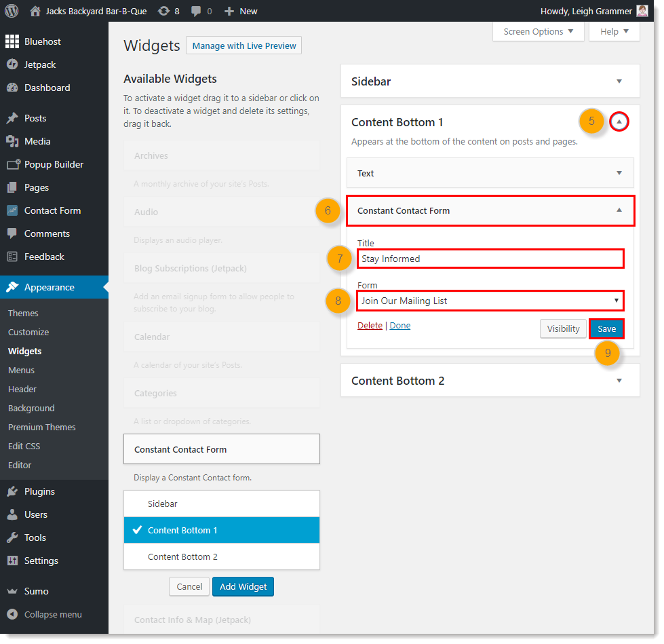The height and width of the screenshot is (644, 664).
Task: Click the Title field Stay Informed
Action: pos(490,259)
